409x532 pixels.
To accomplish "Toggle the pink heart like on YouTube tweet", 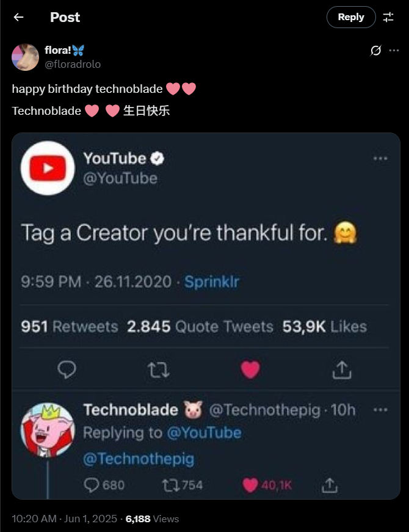I will tap(250, 369).
